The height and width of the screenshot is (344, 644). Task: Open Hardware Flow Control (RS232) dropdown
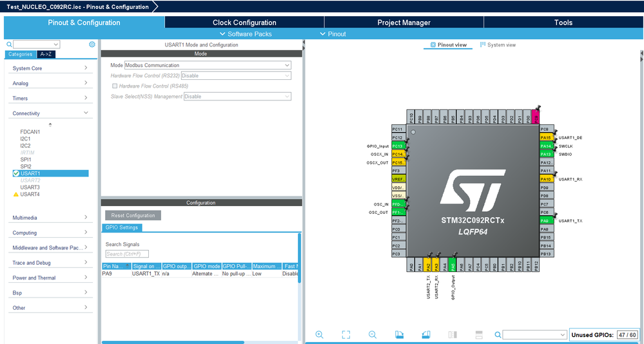(x=236, y=75)
